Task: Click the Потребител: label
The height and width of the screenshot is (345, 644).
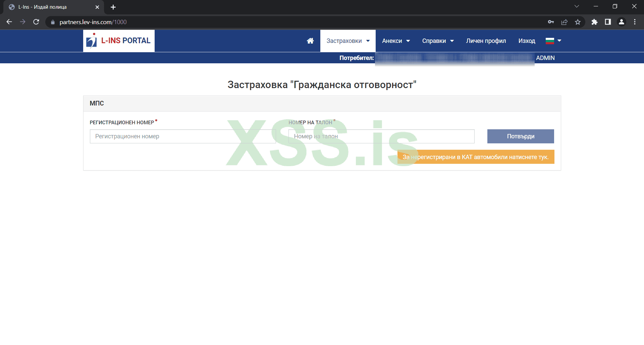Action: click(x=357, y=58)
